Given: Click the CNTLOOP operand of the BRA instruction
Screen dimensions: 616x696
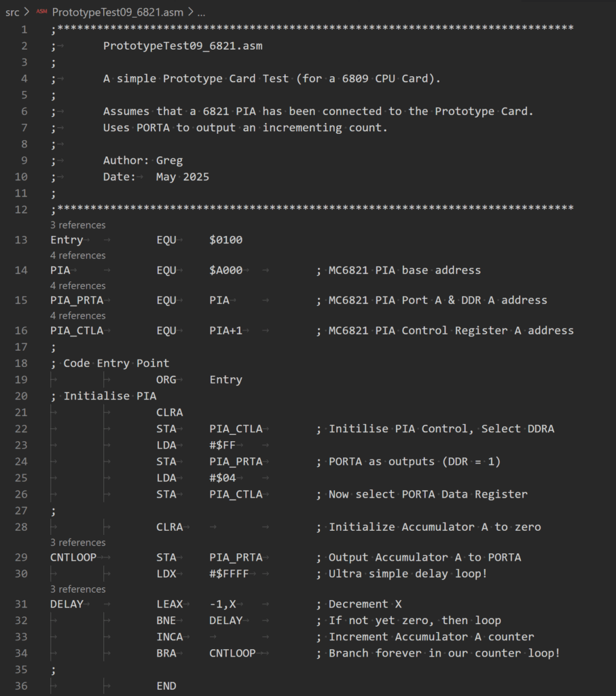Looking at the screenshot, I should pos(232,653).
